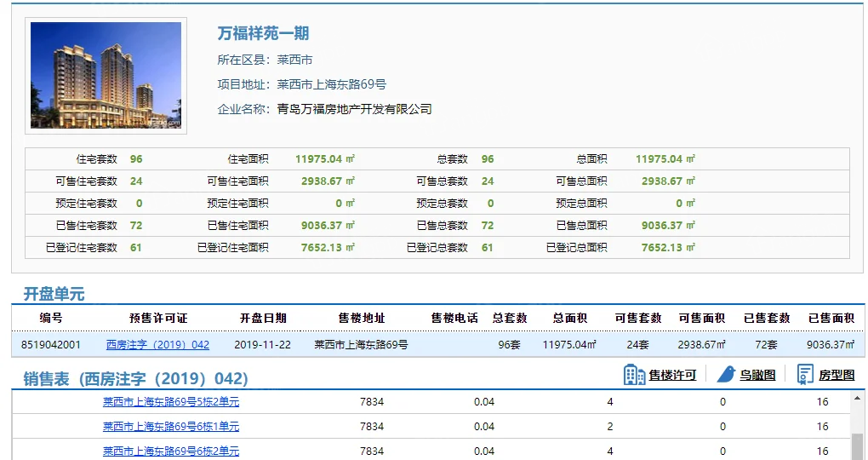Click the 鸟瞰图 bird icon
This screenshot has width=868, height=460.
(x=726, y=375)
